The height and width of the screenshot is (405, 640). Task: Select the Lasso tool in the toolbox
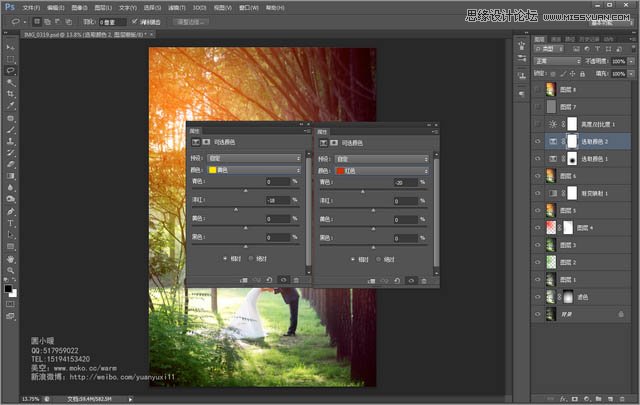click(x=10, y=71)
